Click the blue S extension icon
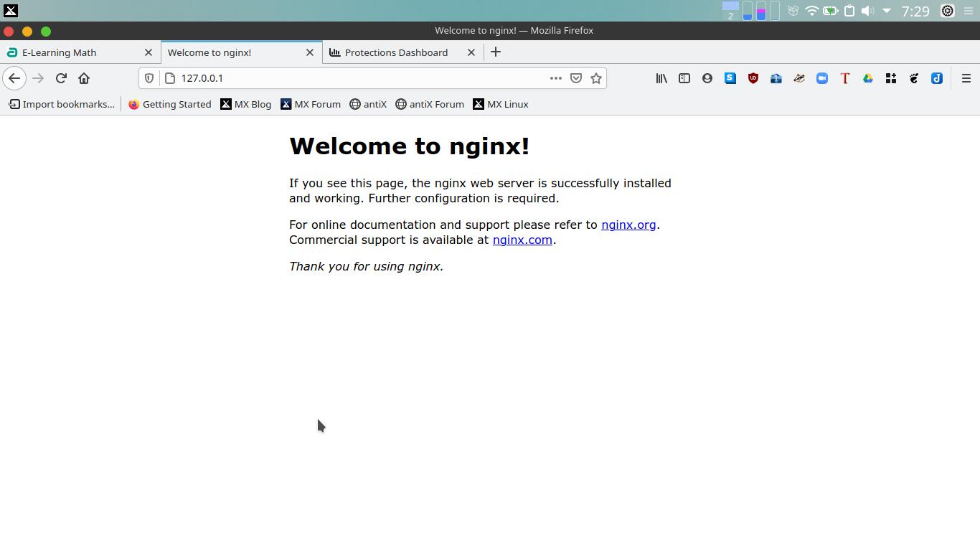The image size is (980, 551). pyautogui.click(x=730, y=78)
